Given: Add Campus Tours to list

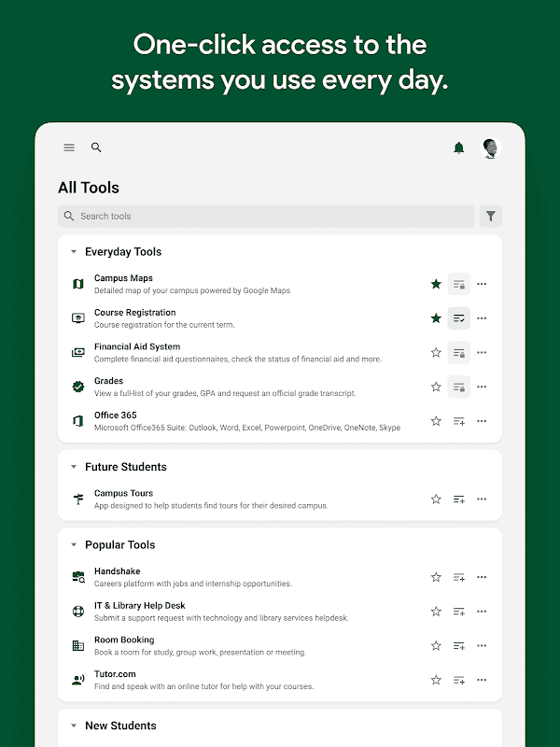Looking at the screenshot, I should pyautogui.click(x=458, y=500).
